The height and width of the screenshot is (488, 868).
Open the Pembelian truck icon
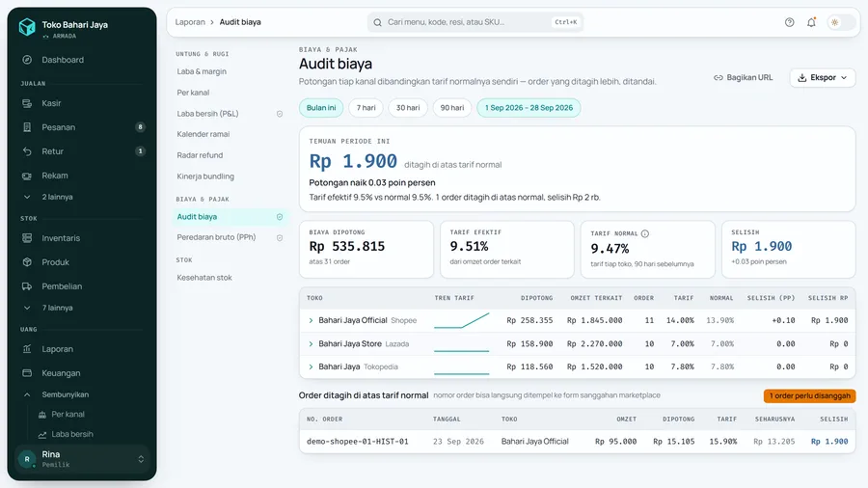click(27, 286)
